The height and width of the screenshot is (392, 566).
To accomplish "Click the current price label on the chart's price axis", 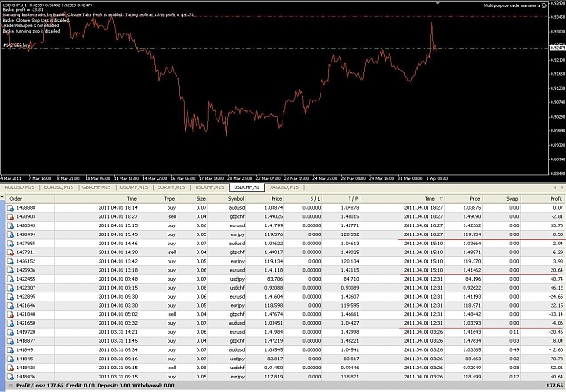I will pos(557,48).
